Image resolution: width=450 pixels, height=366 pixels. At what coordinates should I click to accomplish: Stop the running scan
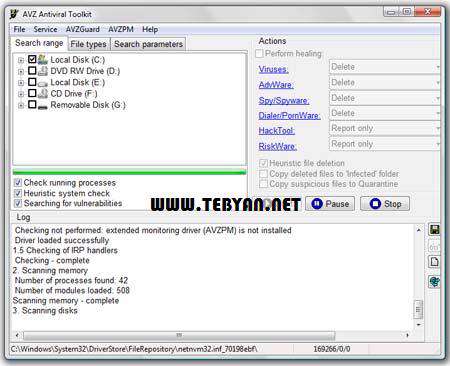[x=385, y=204]
